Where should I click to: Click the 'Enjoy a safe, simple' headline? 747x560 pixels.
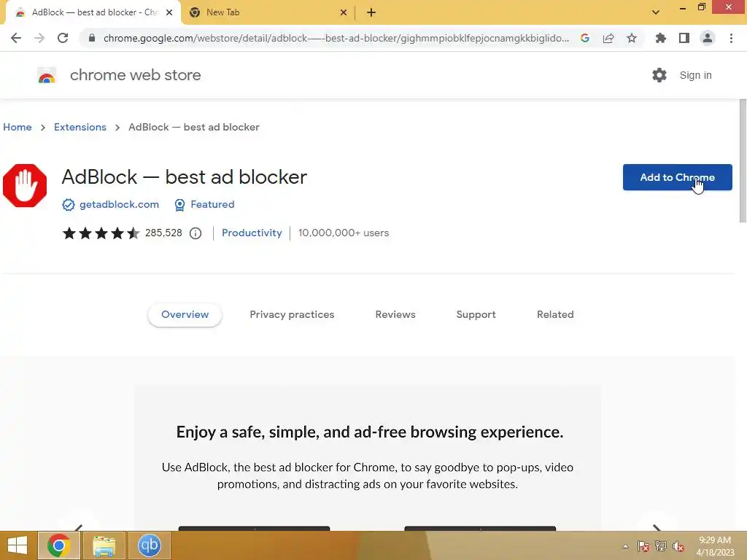370,432
